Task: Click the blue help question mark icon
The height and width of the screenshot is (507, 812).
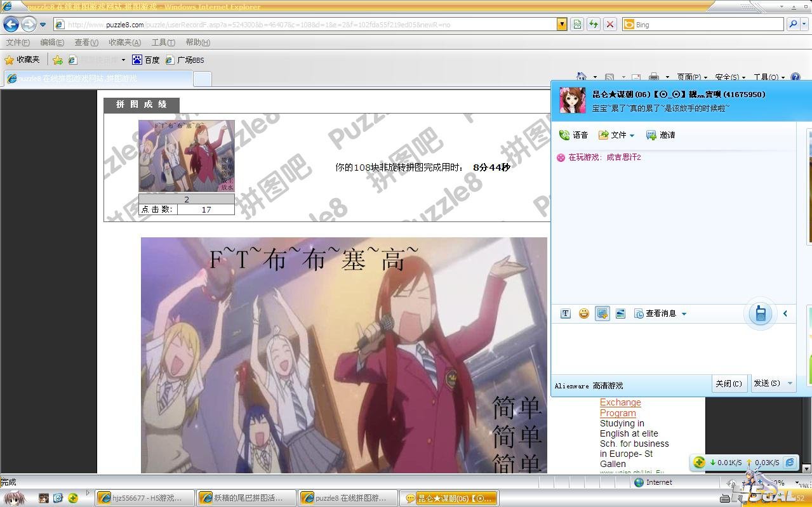Action: pyautogui.click(x=795, y=77)
